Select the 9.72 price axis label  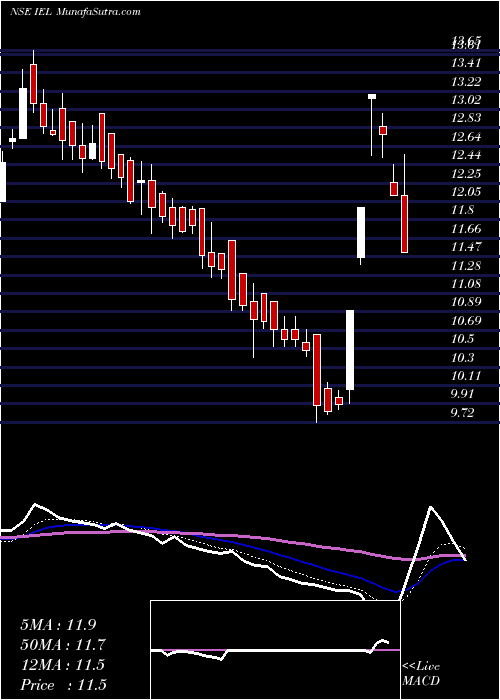coord(462,413)
